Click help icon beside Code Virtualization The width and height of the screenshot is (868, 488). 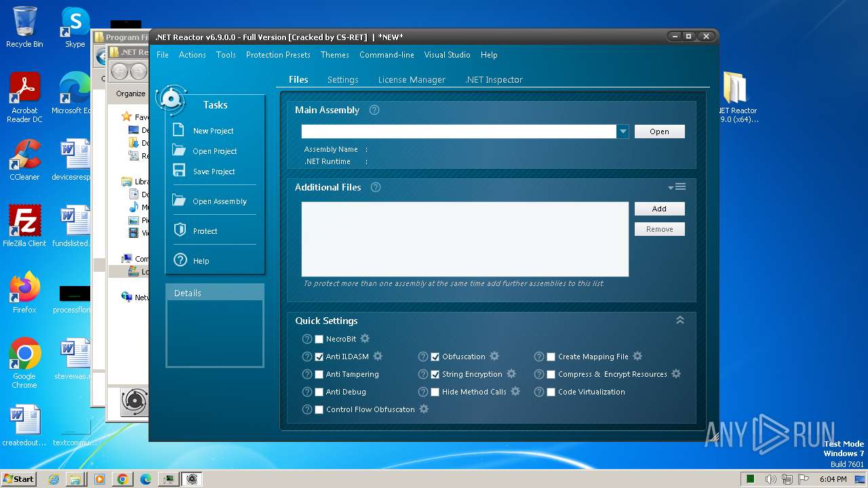tap(539, 392)
